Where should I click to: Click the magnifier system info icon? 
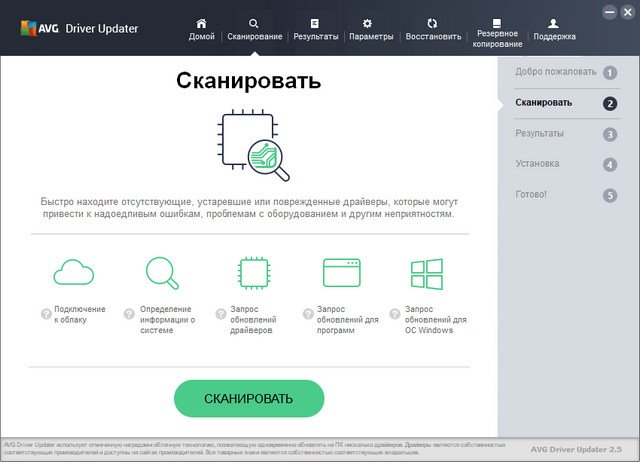coord(161,272)
